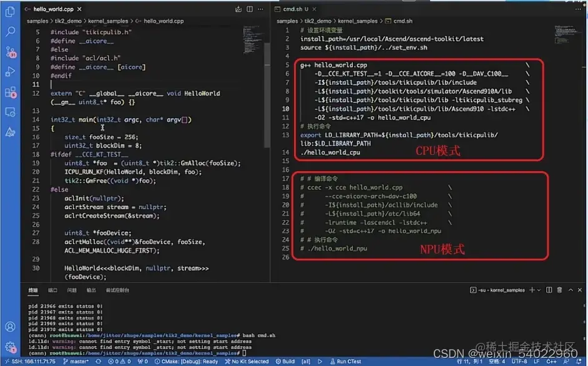
Task: Click 'hello_world.cpp' in breadcrumb
Action: 164,21
